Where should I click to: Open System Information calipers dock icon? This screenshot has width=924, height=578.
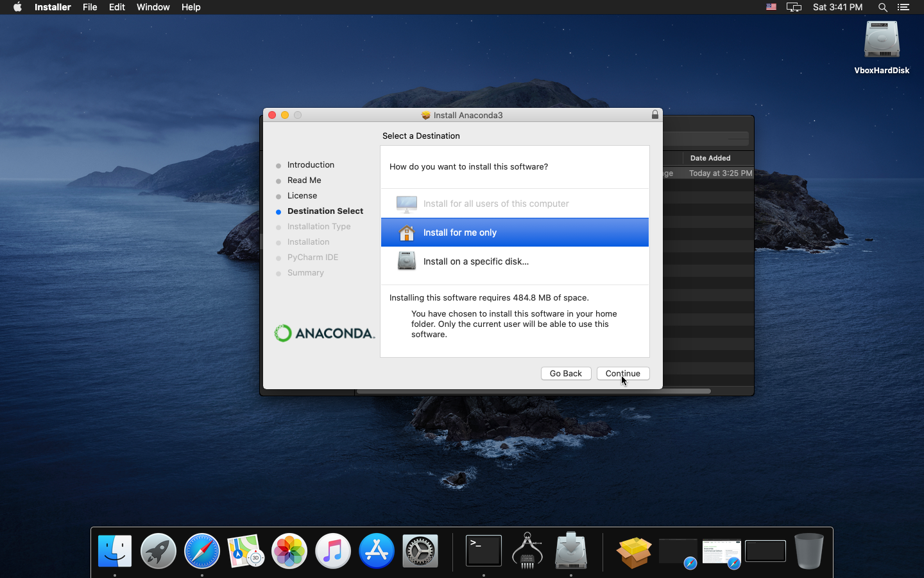(x=527, y=551)
